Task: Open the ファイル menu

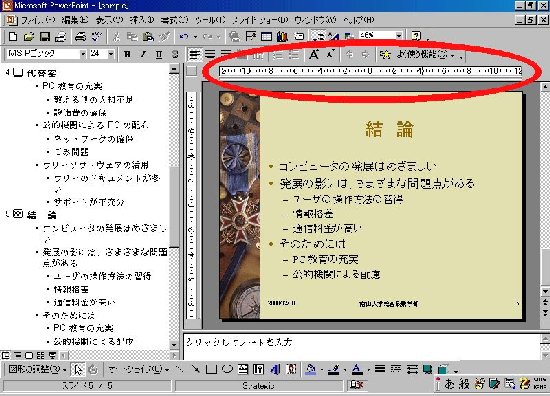Action: coord(38,20)
